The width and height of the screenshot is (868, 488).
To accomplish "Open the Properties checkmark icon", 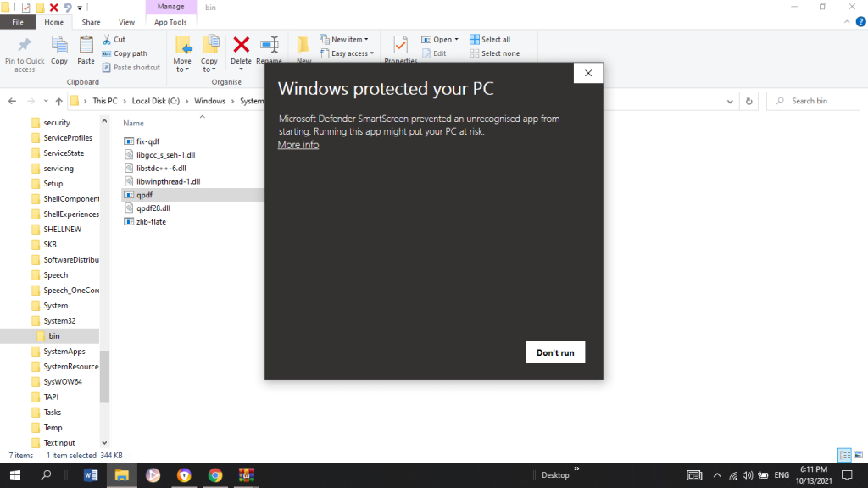I will click(x=400, y=46).
